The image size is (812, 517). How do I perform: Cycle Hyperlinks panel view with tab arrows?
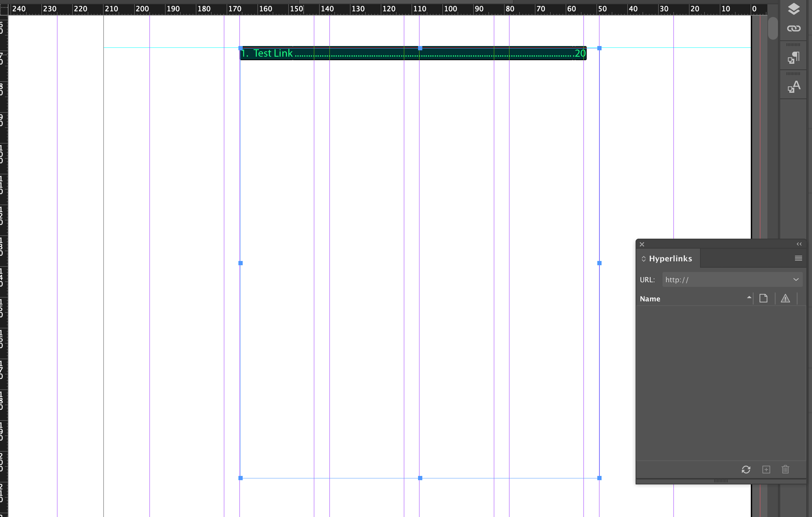643,259
